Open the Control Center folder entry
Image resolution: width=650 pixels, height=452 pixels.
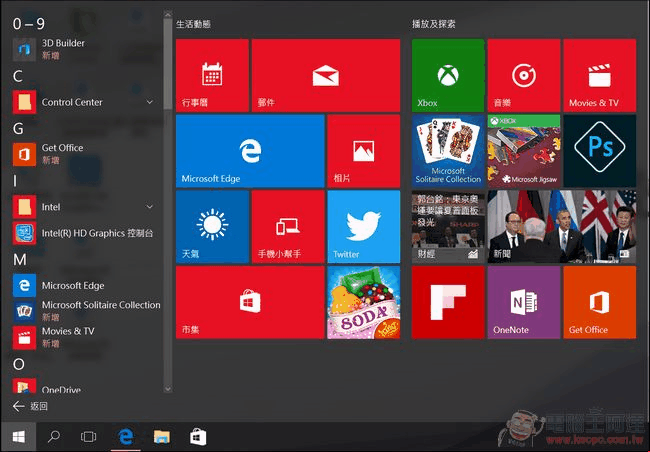86,102
